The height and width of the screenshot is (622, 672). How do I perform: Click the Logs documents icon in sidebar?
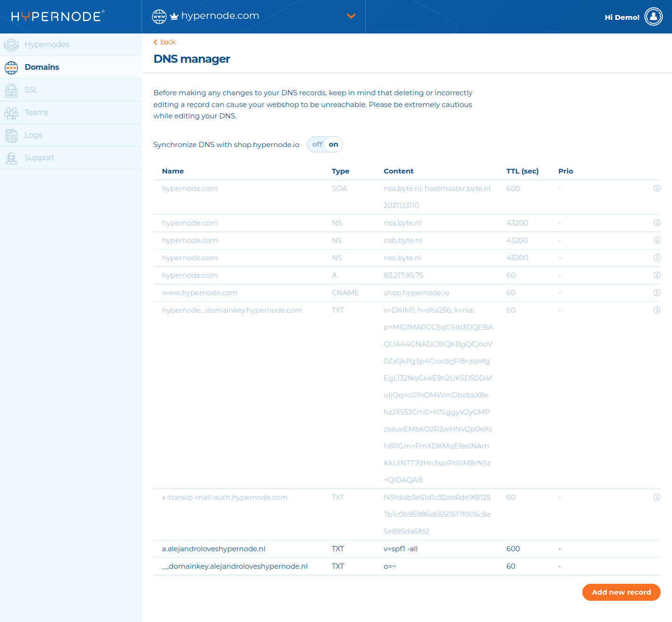click(x=11, y=135)
